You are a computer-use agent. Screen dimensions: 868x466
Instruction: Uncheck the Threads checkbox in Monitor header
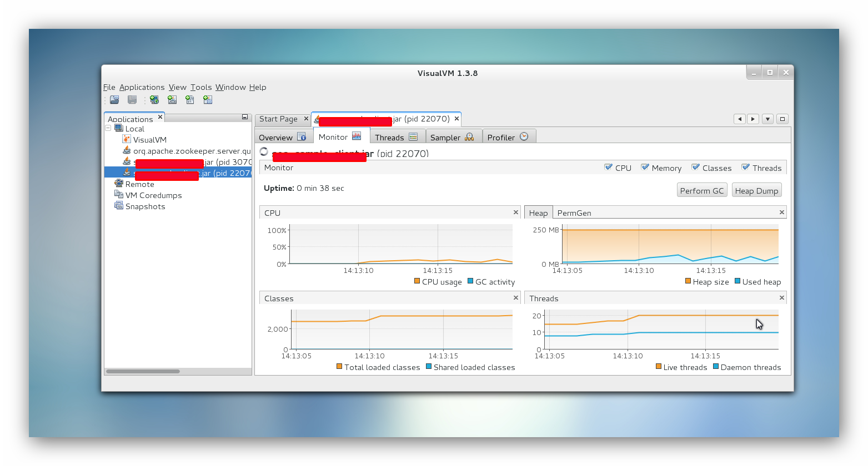[x=745, y=167]
